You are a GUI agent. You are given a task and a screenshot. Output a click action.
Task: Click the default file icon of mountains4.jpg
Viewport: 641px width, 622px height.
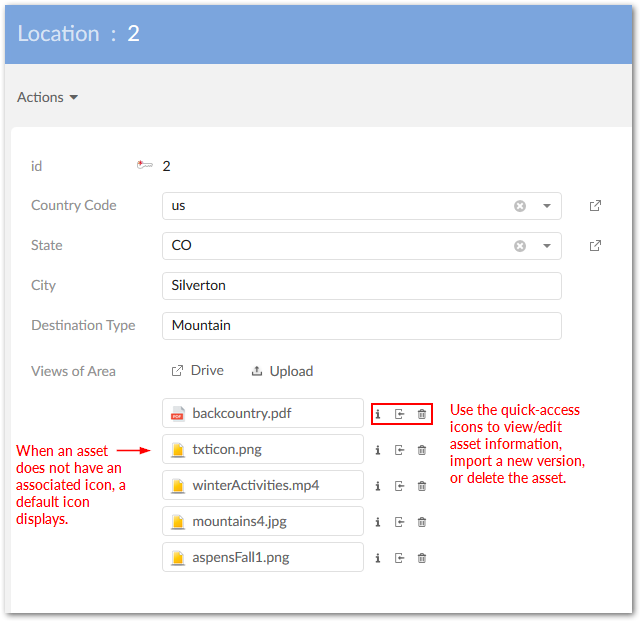[x=177, y=521]
